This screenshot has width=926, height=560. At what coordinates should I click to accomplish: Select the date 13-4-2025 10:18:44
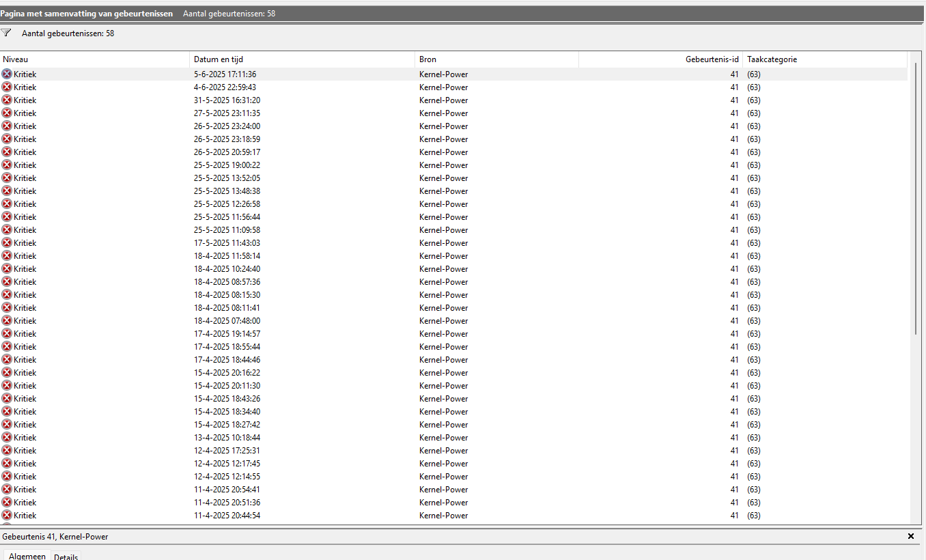tap(227, 438)
